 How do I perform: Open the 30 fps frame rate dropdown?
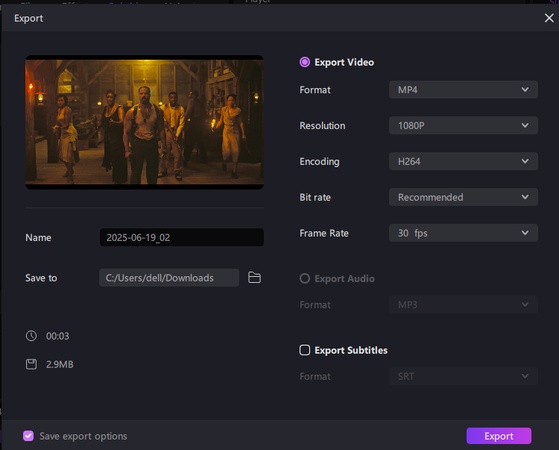(x=463, y=233)
